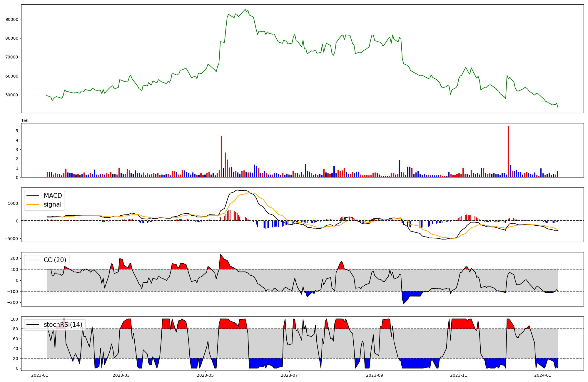The image size is (588, 382).
Task: Click the tallest red volume bar
Action: pyautogui.click(x=508, y=151)
